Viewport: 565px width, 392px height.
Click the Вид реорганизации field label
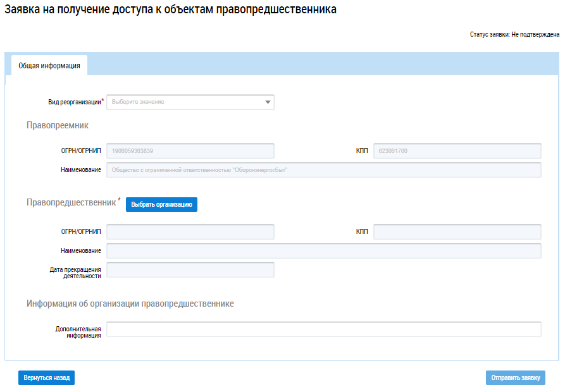pos(75,102)
